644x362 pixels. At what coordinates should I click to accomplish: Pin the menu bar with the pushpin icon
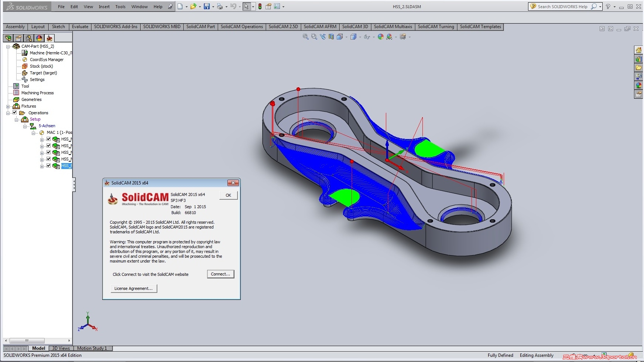[170, 6]
